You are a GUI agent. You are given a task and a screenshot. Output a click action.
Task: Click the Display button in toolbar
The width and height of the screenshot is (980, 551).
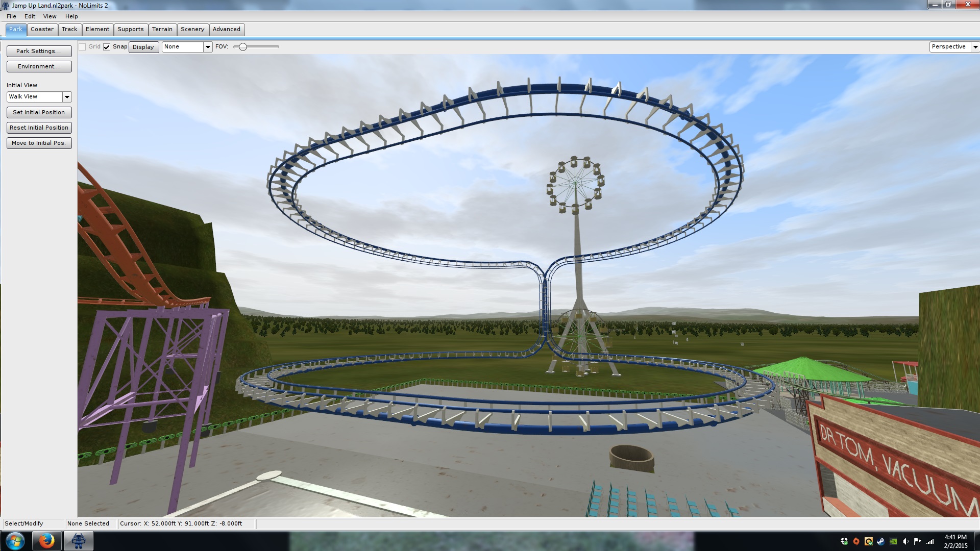tap(143, 47)
